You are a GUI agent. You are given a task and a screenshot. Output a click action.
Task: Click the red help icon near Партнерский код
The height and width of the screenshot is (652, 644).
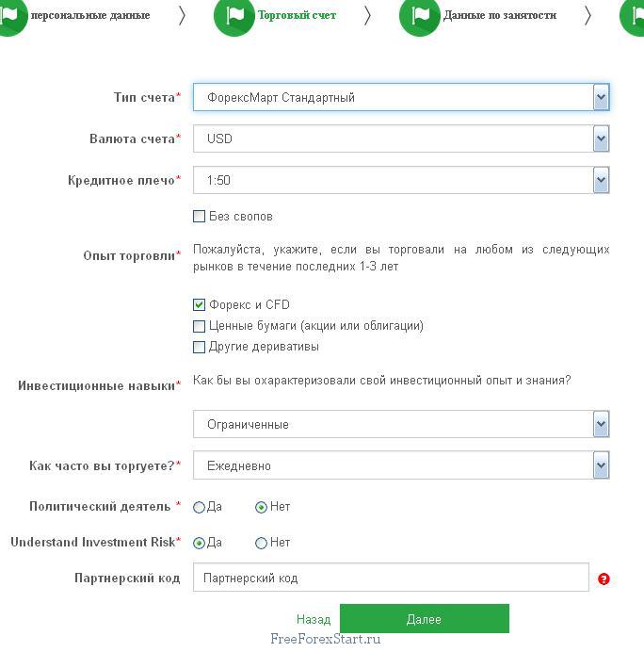pos(604,579)
